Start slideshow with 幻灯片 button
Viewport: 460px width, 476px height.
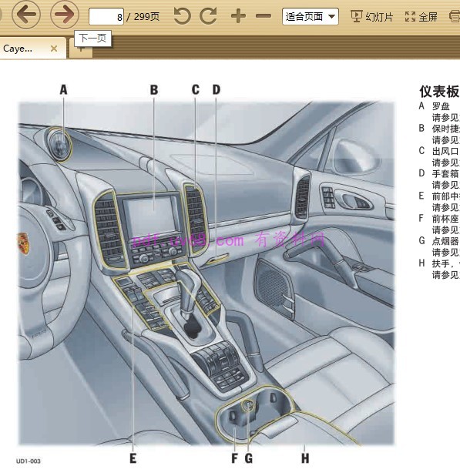tap(371, 17)
